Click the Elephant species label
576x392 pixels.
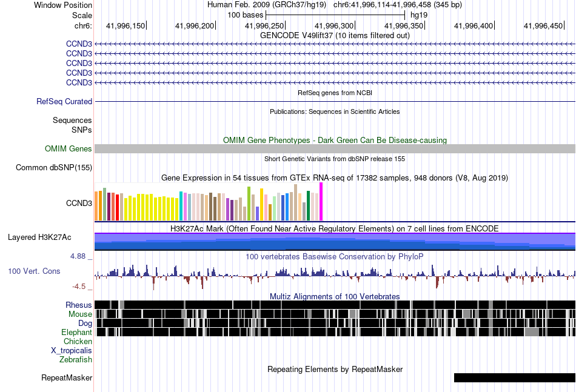pyautogui.click(x=76, y=332)
